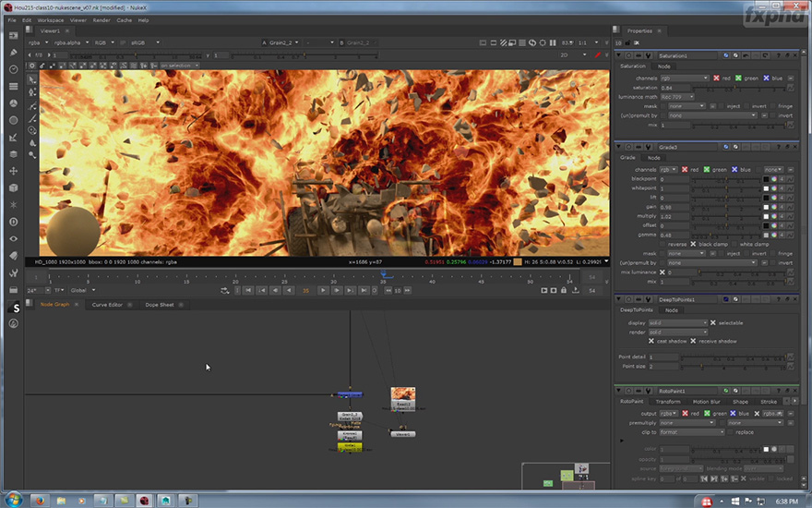This screenshot has height=508, width=812.
Task: Click the saturation value field 0.84
Action: pos(675,88)
